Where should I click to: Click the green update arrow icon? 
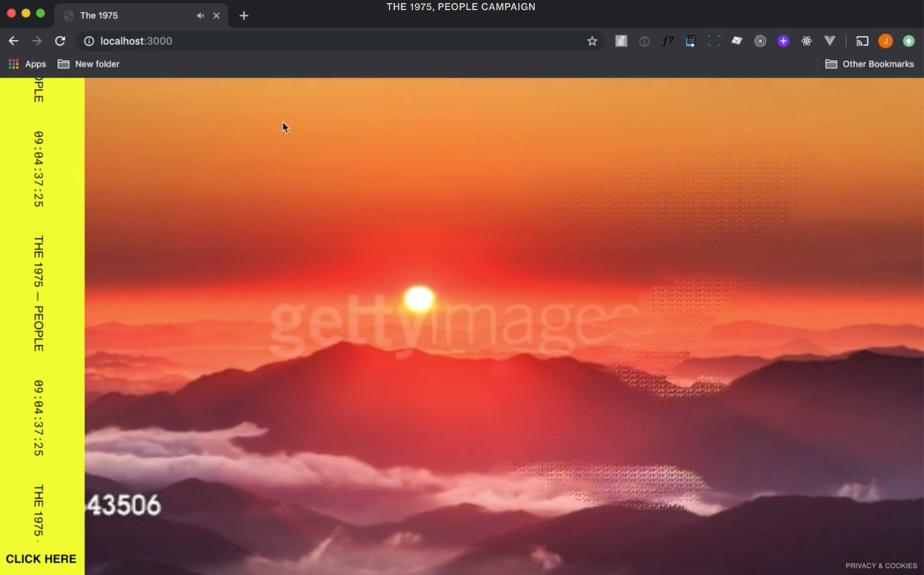[908, 41]
